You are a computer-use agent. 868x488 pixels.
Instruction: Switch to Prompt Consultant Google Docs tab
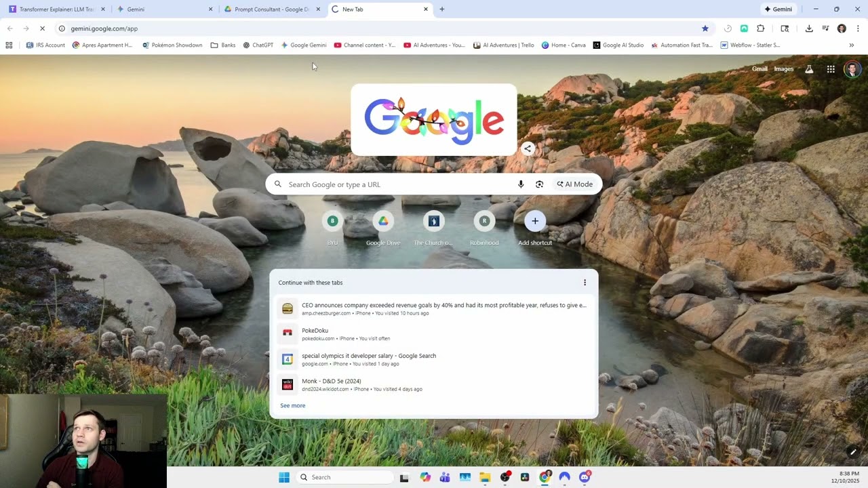click(x=272, y=9)
